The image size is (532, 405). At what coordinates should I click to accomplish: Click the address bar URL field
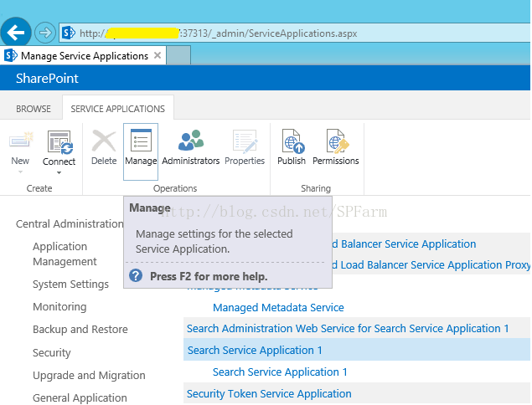295,33
